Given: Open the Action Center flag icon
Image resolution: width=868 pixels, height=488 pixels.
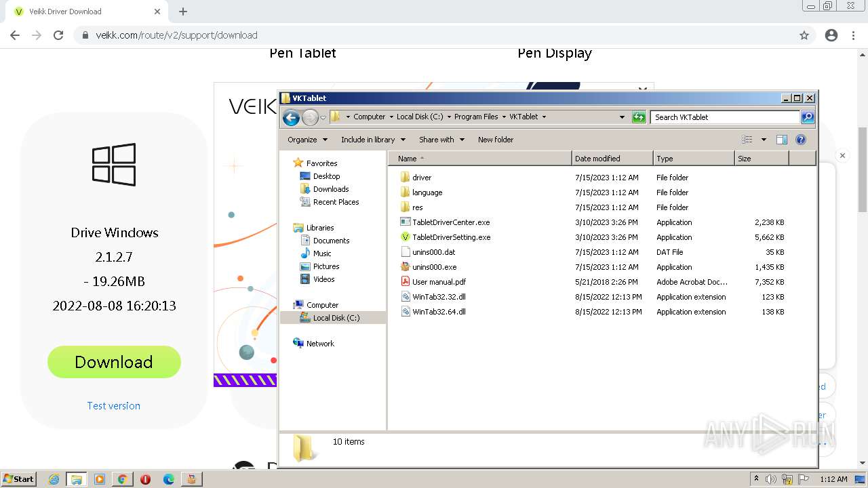Looking at the screenshot, I should [804, 479].
